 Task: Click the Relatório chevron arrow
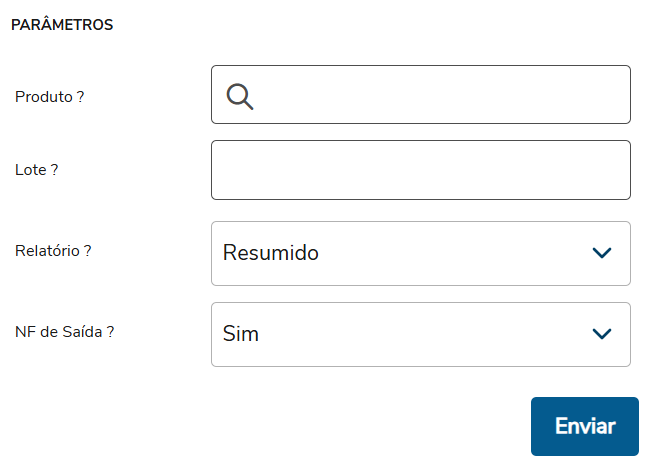coord(601,253)
